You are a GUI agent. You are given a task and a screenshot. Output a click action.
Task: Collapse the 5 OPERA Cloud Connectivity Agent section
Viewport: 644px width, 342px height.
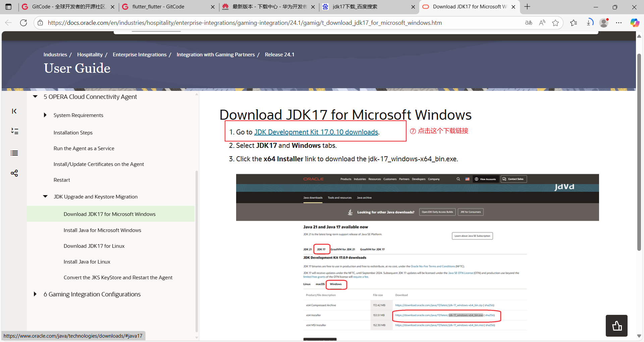click(35, 97)
